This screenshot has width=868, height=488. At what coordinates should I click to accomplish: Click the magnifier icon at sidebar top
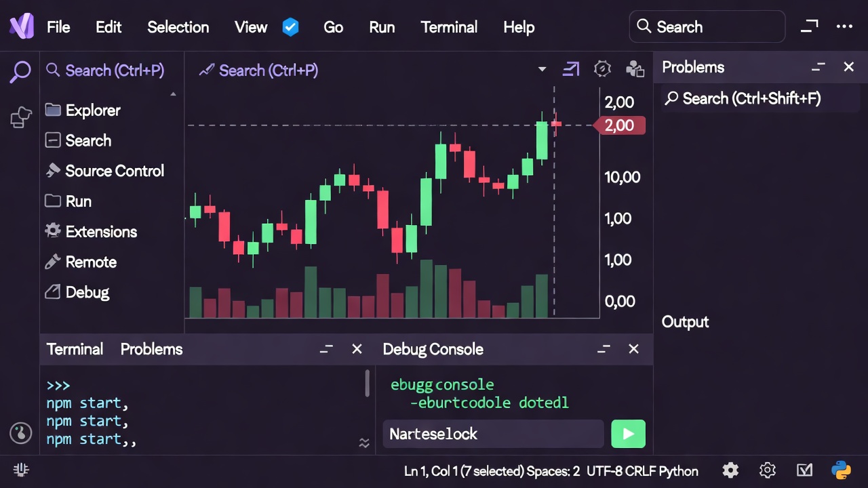pos(20,70)
